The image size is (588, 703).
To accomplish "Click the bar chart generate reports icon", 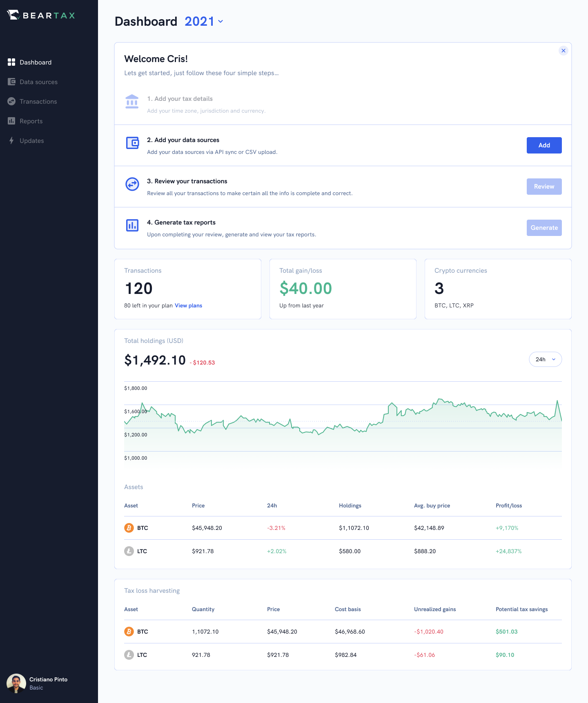I will click(132, 225).
